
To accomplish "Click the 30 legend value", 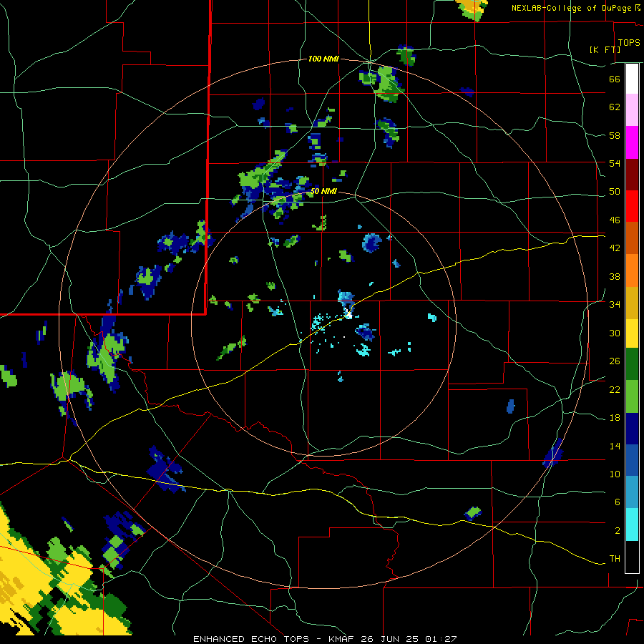I will tap(615, 333).
